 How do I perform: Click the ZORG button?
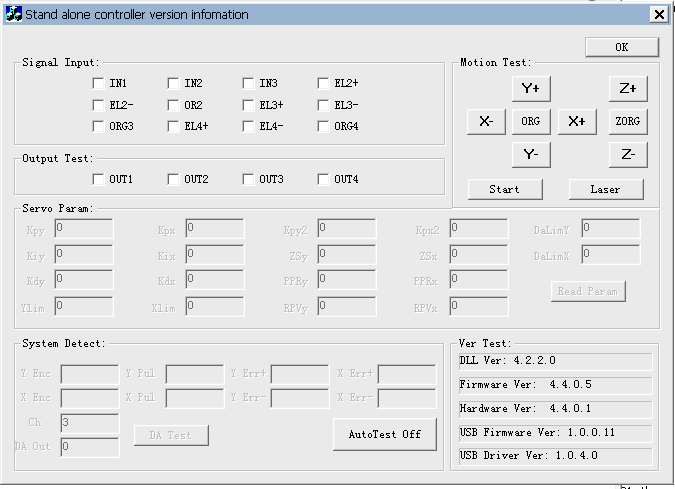(628, 122)
